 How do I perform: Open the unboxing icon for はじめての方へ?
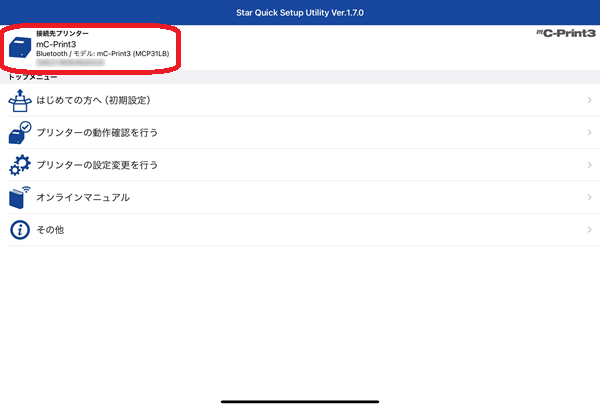[20, 100]
